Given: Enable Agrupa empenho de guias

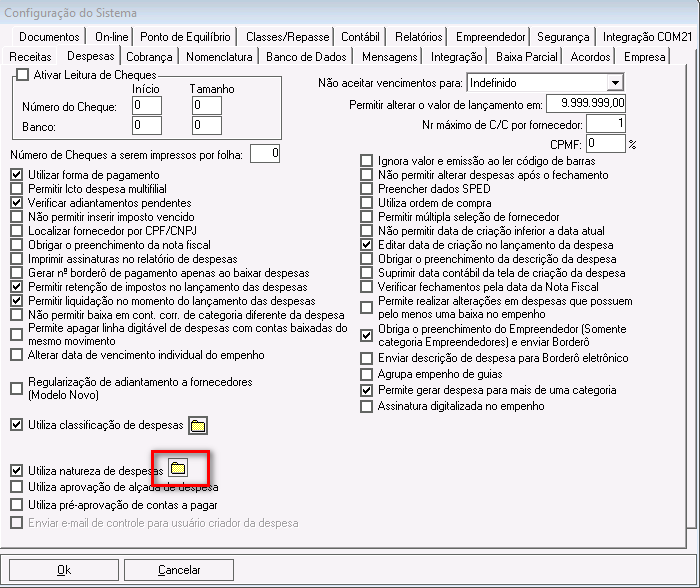Looking at the screenshot, I should point(367,374).
